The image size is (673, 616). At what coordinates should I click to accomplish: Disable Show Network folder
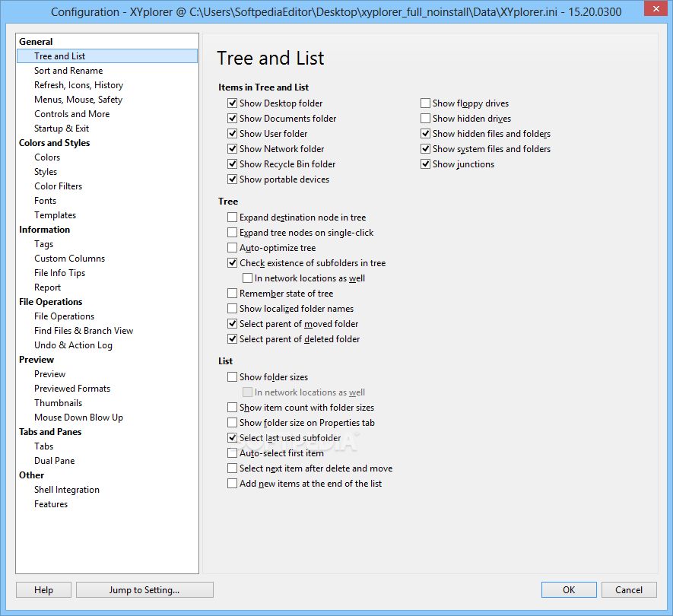[232, 148]
